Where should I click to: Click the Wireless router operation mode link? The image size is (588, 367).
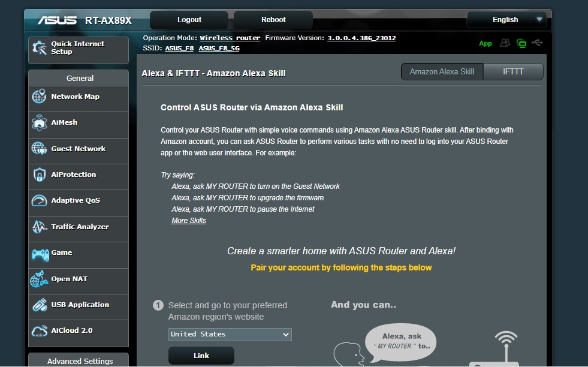pyautogui.click(x=230, y=38)
